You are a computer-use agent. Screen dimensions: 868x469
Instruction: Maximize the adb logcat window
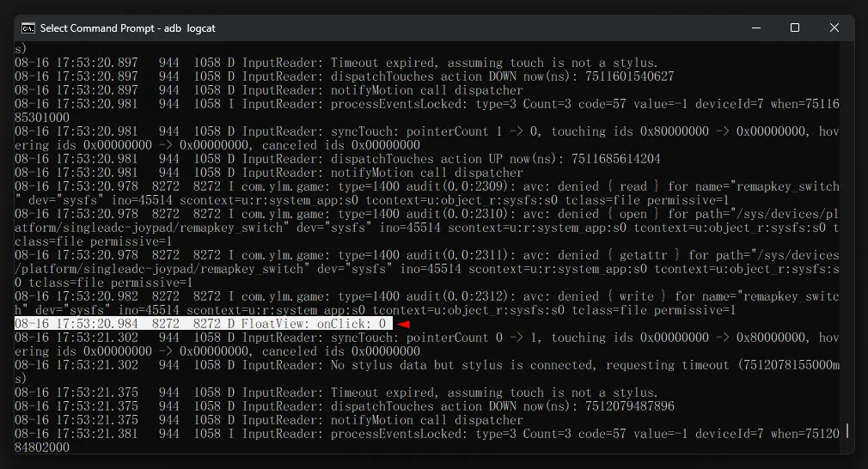click(x=795, y=27)
